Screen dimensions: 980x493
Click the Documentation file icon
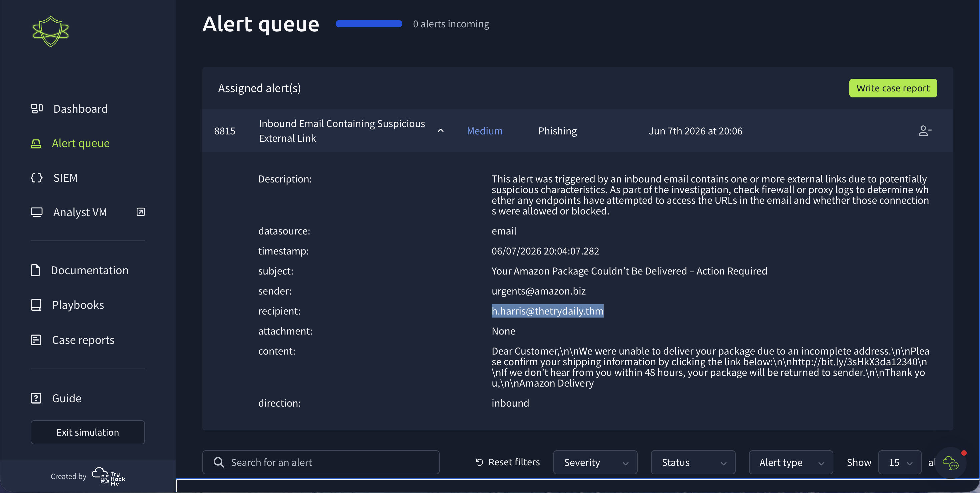coord(35,270)
